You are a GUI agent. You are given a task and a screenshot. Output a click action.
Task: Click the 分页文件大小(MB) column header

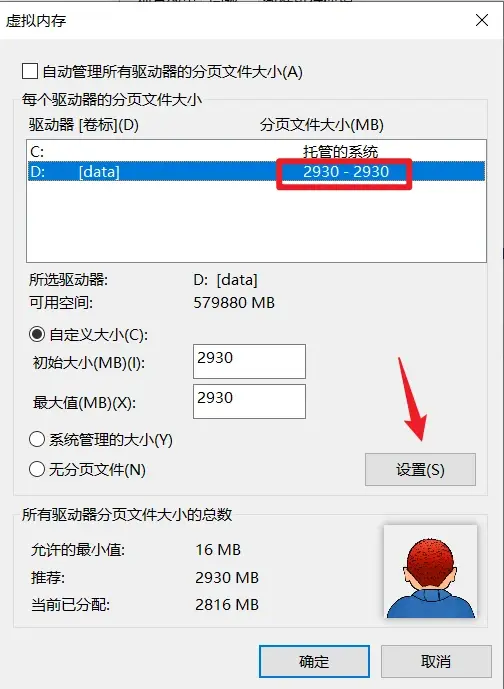(x=322, y=125)
